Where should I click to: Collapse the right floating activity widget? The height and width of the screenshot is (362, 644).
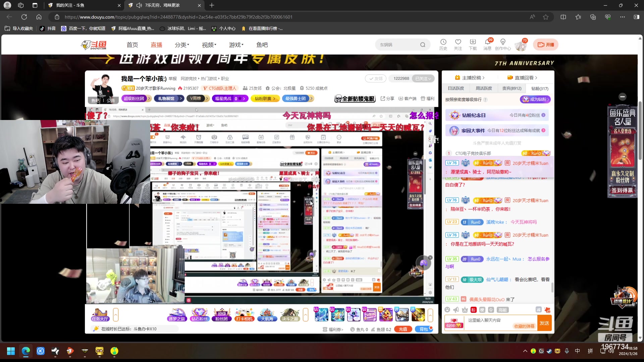pos(623,97)
